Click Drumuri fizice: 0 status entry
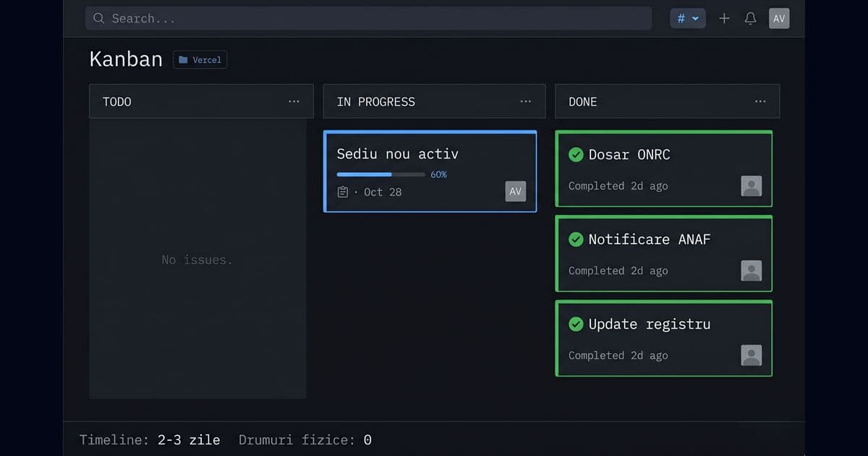The image size is (868, 456). click(x=305, y=439)
